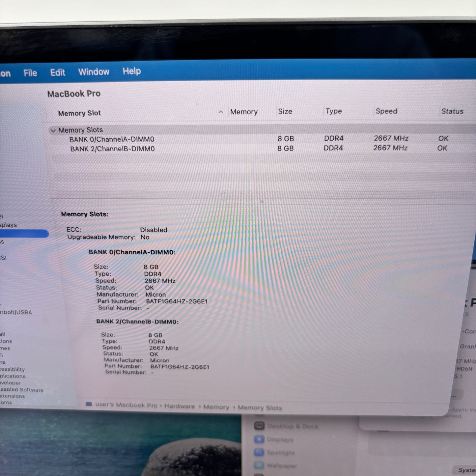Click part number 8ATF1G64HZ-2G6E1 under BANK 0
Viewport: 476px width, 476px height.
pyautogui.click(x=177, y=301)
